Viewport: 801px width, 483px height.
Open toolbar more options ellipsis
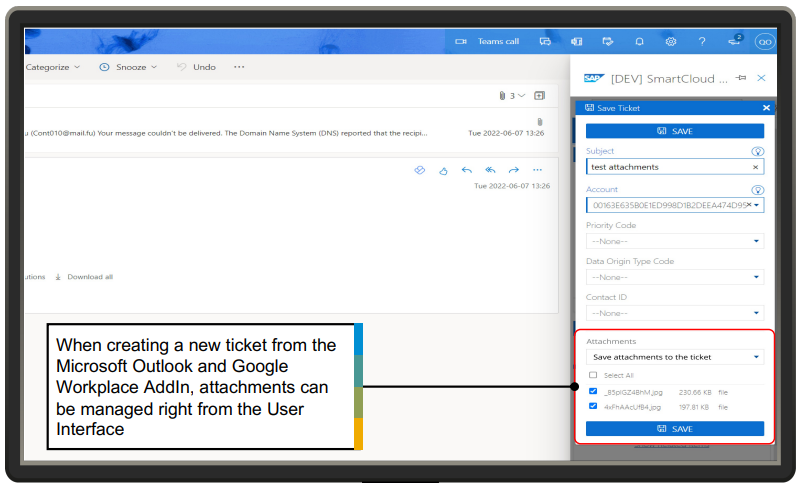coord(239,67)
